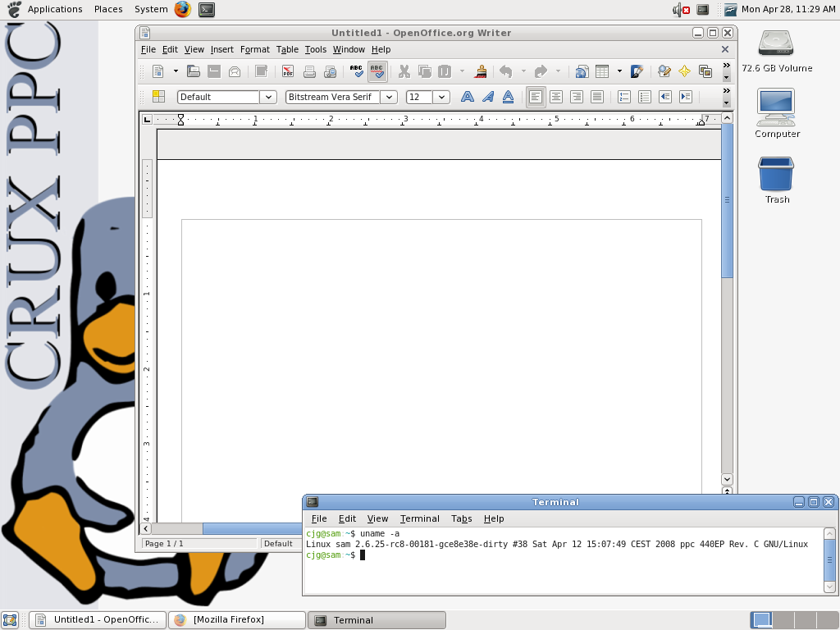Click the Page Preview icon
The image size is (840, 630).
click(331, 71)
